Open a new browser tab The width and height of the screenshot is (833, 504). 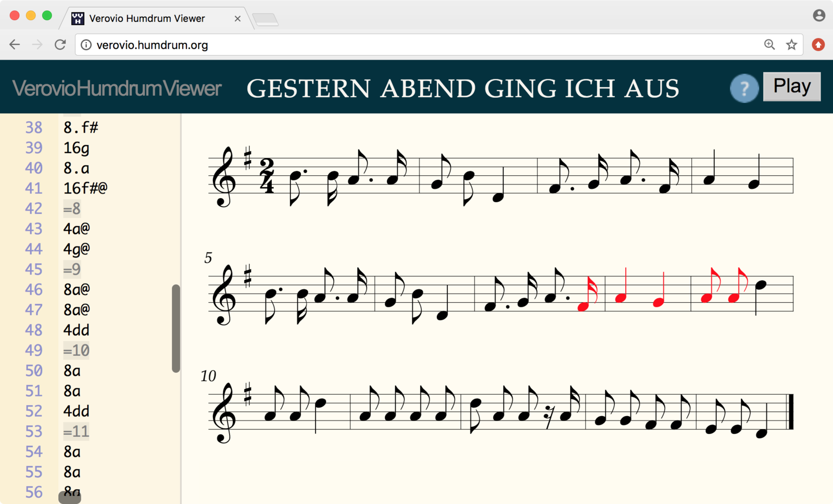tap(266, 20)
